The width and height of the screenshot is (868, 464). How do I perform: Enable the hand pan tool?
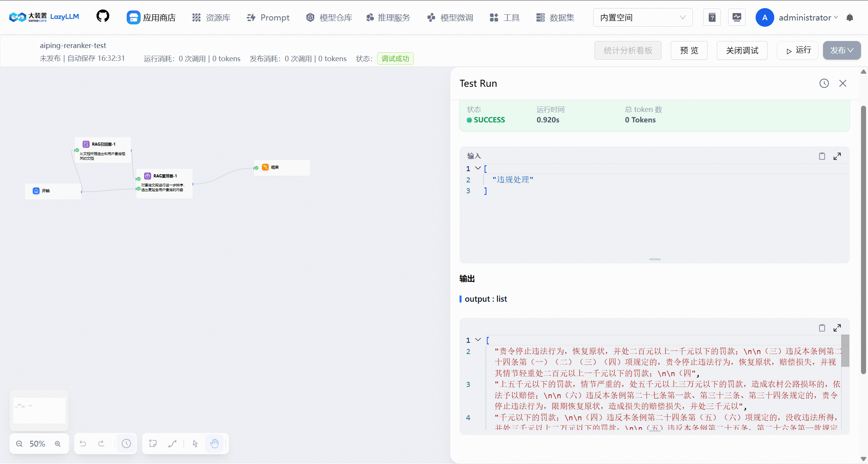click(x=214, y=444)
